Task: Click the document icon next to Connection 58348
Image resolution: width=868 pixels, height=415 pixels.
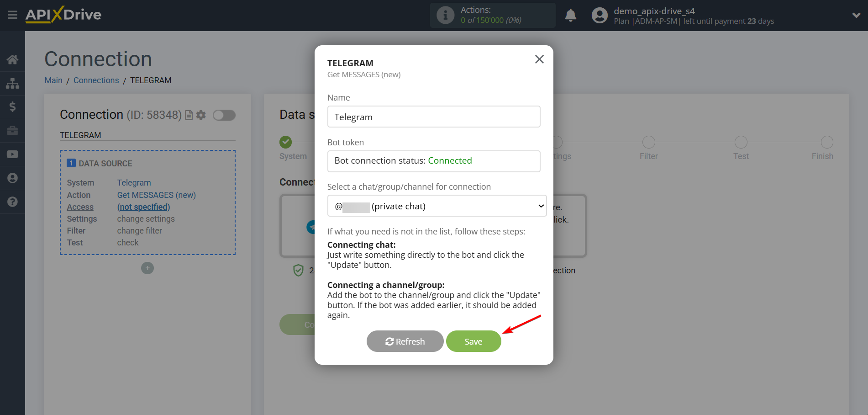Action: click(x=188, y=115)
